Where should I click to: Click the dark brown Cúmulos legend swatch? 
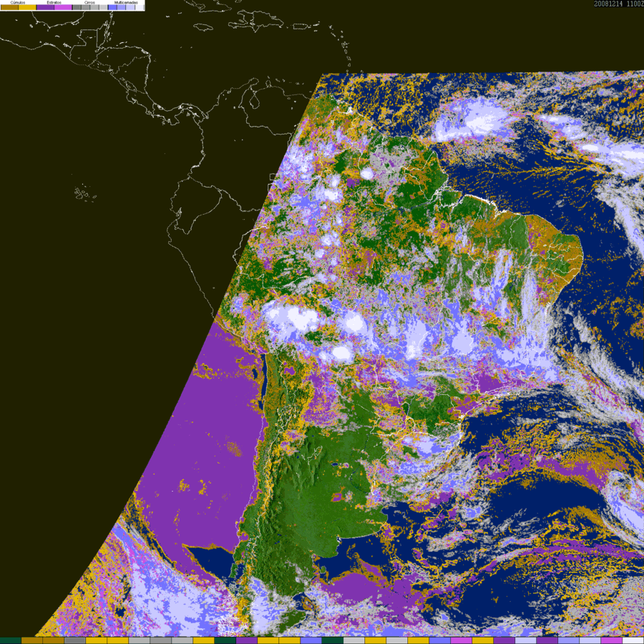[9, 7]
